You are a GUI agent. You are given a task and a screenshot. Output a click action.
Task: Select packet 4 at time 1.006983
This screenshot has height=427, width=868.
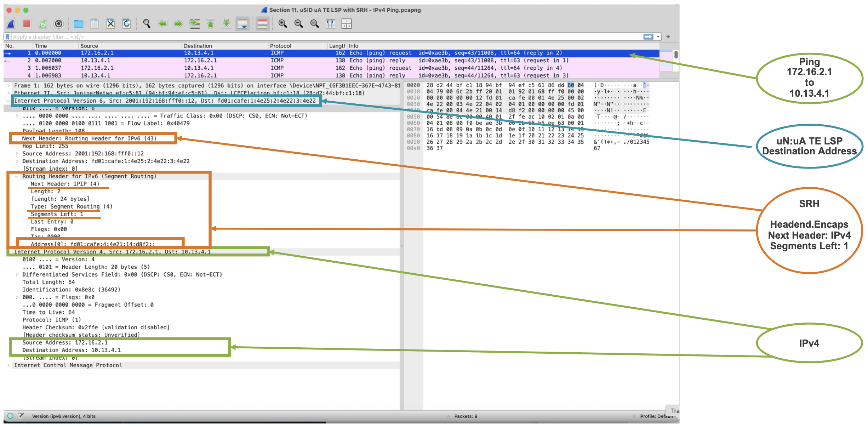click(331, 75)
